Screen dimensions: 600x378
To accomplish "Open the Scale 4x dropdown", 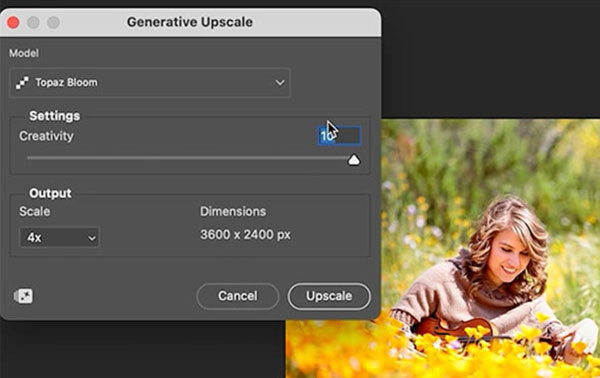I will tap(60, 238).
